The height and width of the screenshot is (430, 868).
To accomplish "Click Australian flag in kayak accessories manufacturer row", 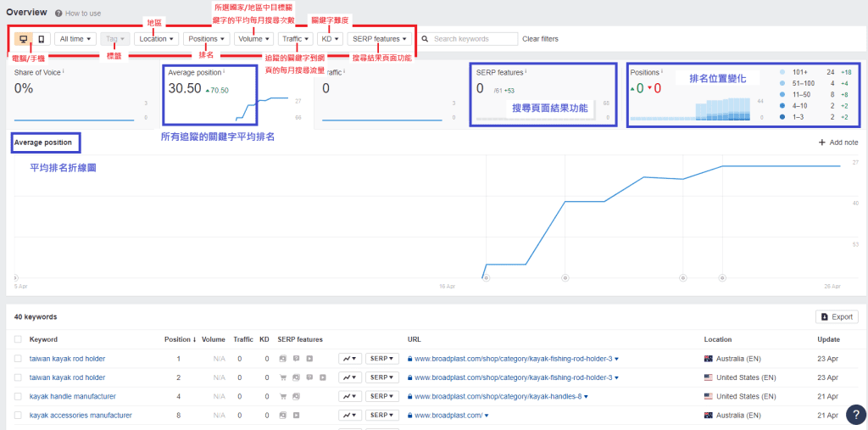I will (708, 415).
